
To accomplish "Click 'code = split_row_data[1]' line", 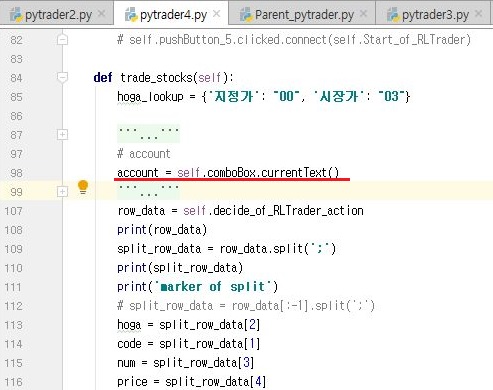I will [x=189, y=344].
